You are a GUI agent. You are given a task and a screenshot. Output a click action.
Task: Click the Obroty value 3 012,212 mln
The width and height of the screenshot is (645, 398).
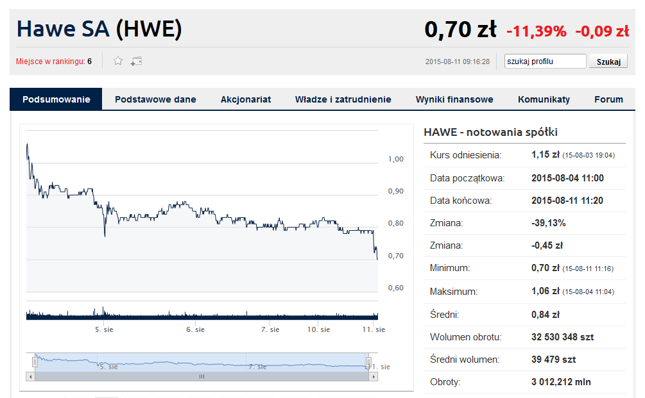(561, 382)
